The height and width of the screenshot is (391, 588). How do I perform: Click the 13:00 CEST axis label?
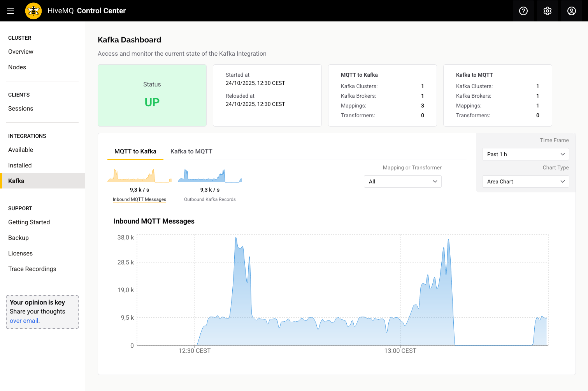pos(400,351)
